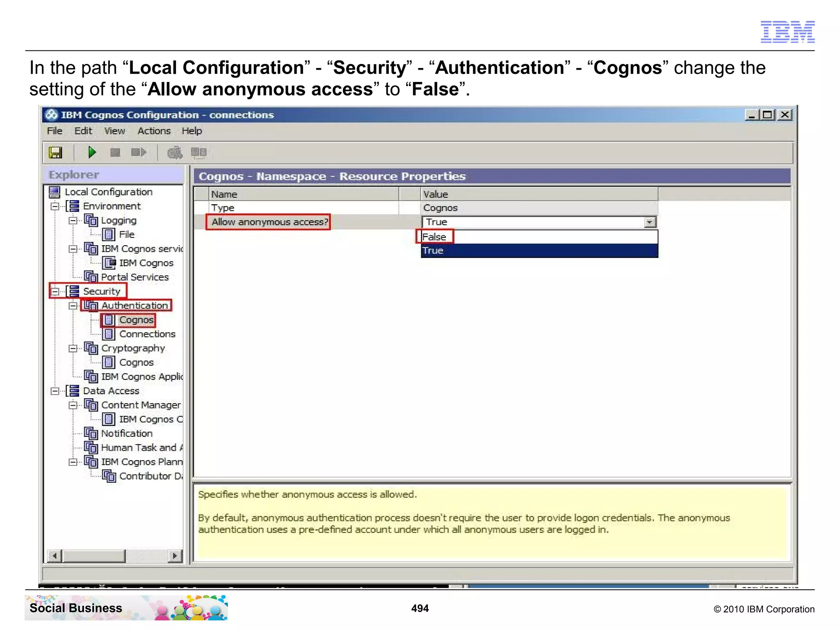
Task: Minimize the Cognos Configuration window
Action: 751,115
